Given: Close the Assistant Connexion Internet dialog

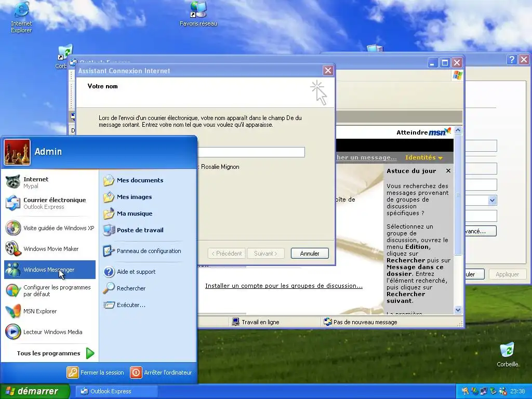Looking at the screenshot, I should [x=328, y=71].
